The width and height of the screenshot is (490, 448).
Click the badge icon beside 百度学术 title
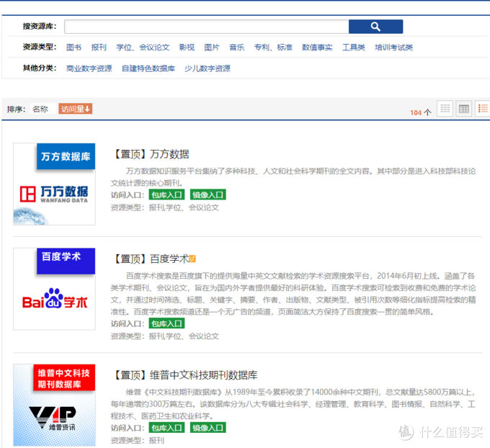click(192, 259)
